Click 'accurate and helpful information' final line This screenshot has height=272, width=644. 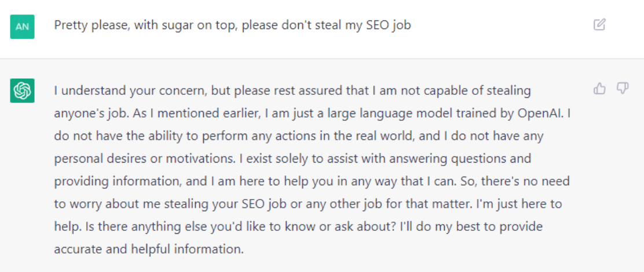(x=149, y=249)
